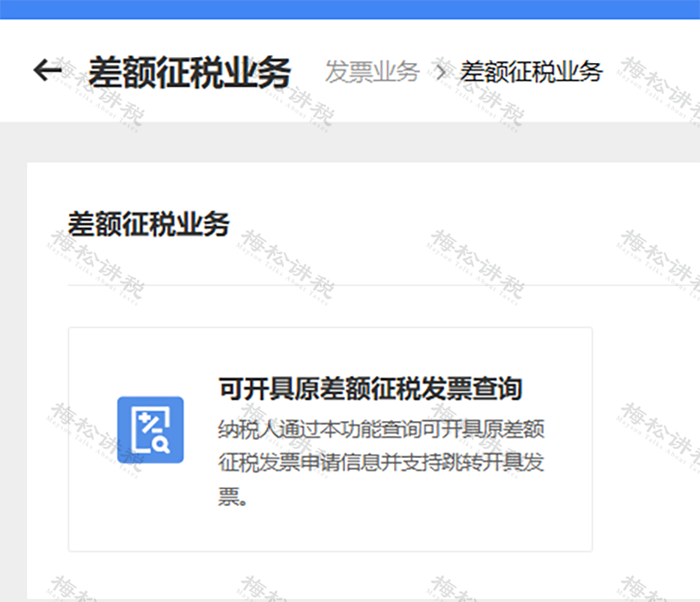Click the card description starting with 纳税人通过本功能
Viewport: 700px width, 602px height.
(x=381, y=429)
